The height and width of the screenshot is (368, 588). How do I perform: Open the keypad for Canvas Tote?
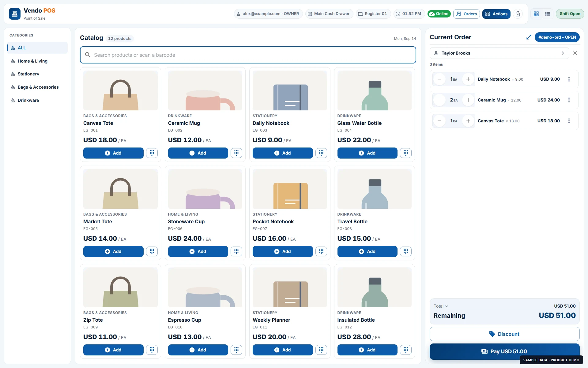click(152, 153)
